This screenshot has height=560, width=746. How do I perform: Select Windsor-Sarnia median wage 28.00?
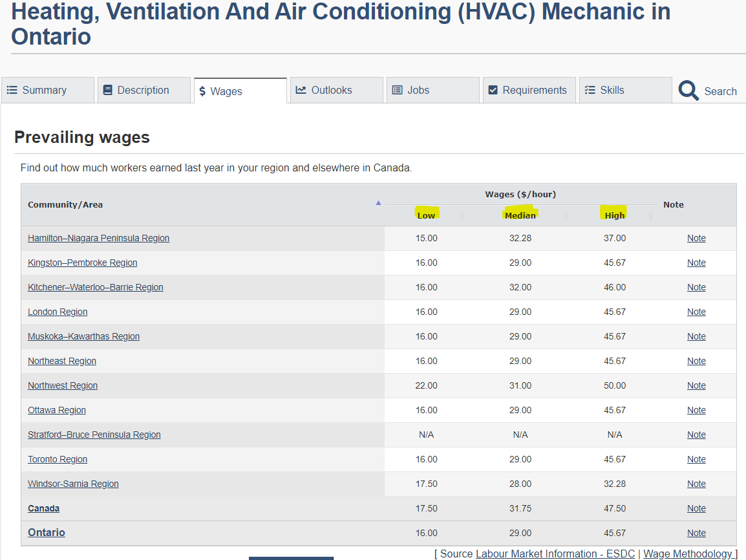[520, 484]
